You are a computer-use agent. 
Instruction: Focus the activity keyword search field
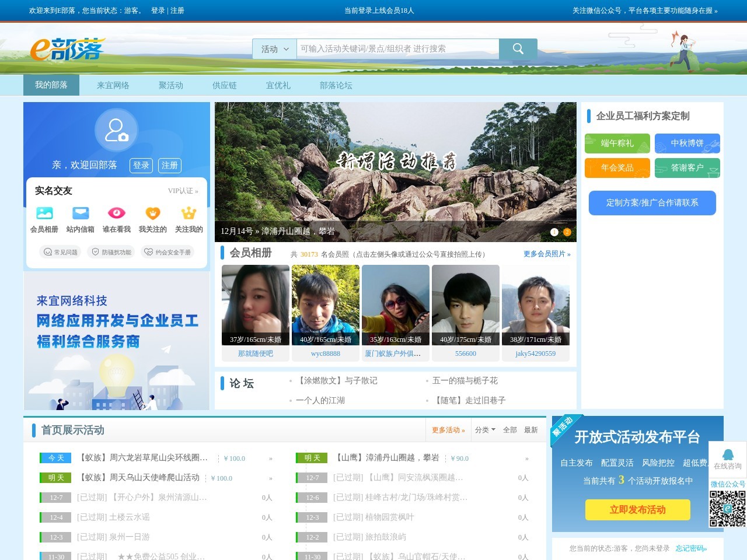coord(398,49)
